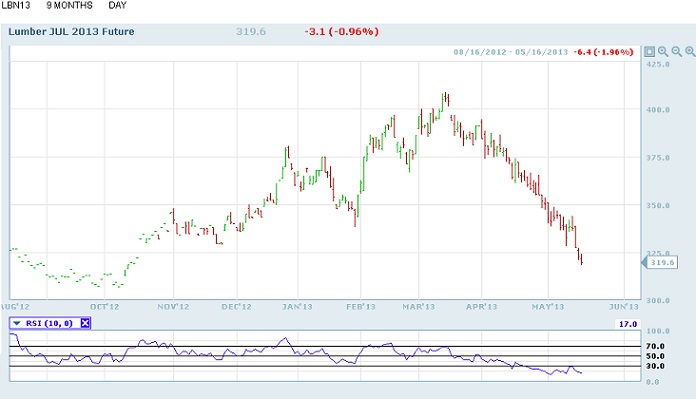Click the last price 319.6 in header
This screenshot has width=696, height=399.
[251, 32]
